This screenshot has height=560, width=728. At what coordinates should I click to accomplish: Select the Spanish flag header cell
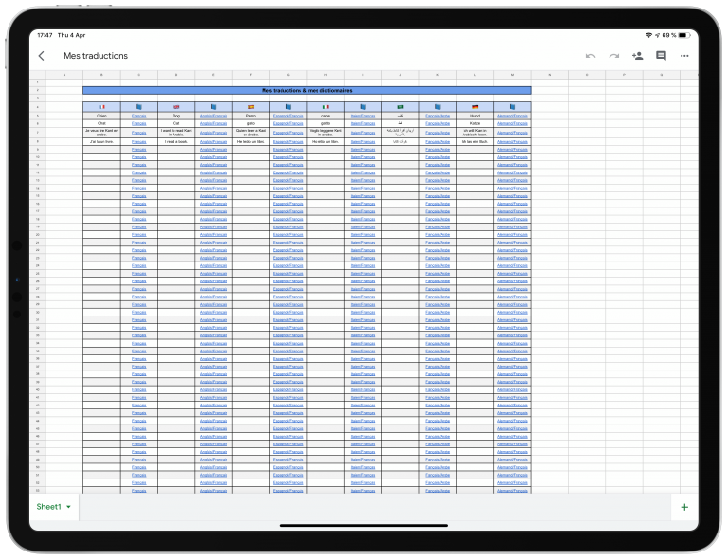(251, 107)
